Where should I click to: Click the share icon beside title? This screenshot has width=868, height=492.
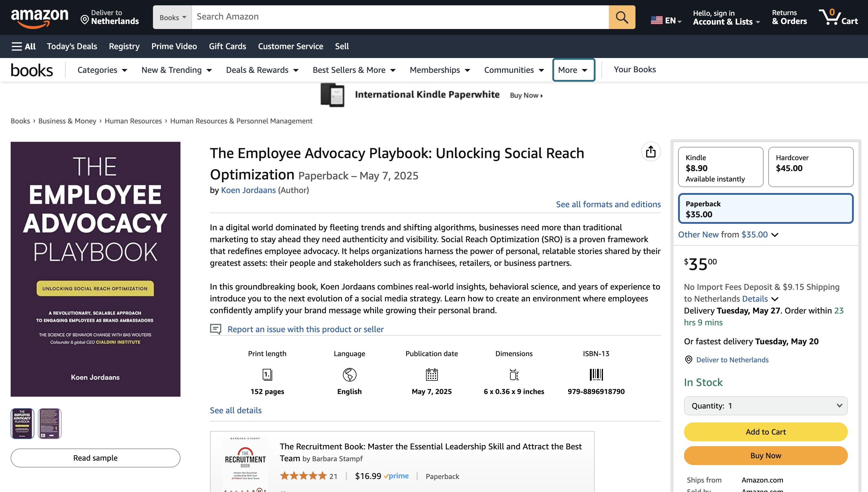tap(651, 152)
